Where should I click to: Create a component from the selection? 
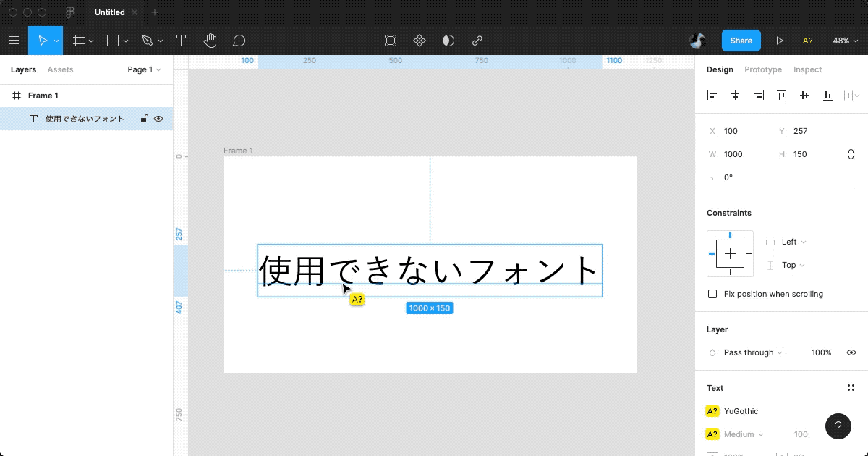point(420,41)
